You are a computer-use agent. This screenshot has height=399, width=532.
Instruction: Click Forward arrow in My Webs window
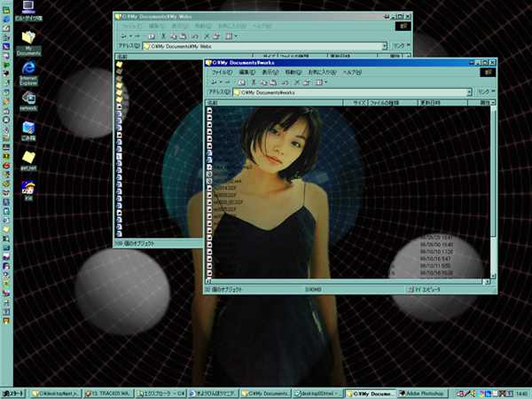click(137, 36)
